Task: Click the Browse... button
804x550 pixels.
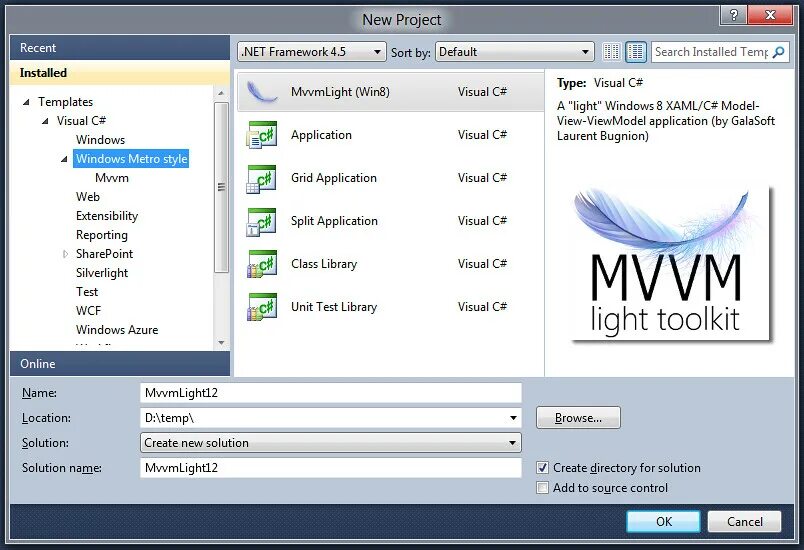Action: pyautogui.click(x=578, y=418)
